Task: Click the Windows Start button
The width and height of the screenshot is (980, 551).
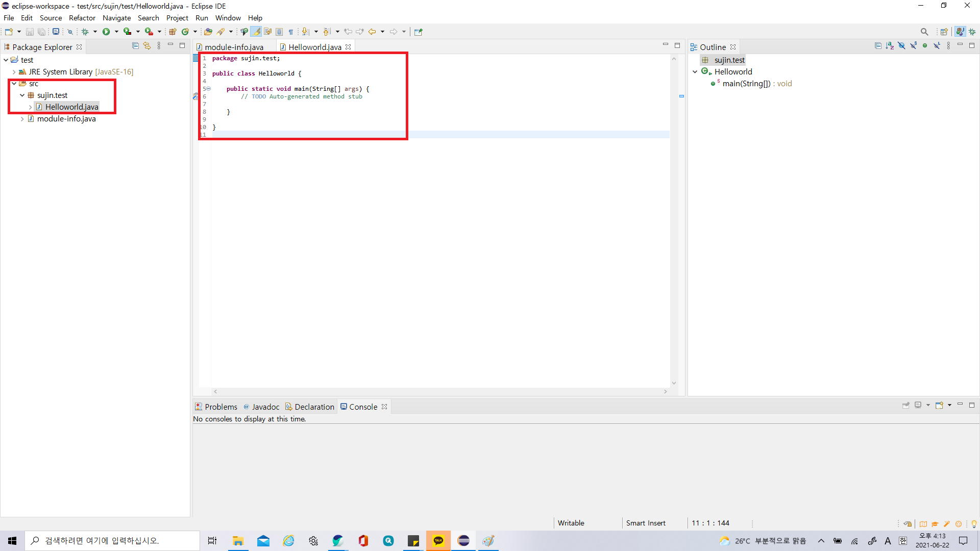Action: pos(12,541)
